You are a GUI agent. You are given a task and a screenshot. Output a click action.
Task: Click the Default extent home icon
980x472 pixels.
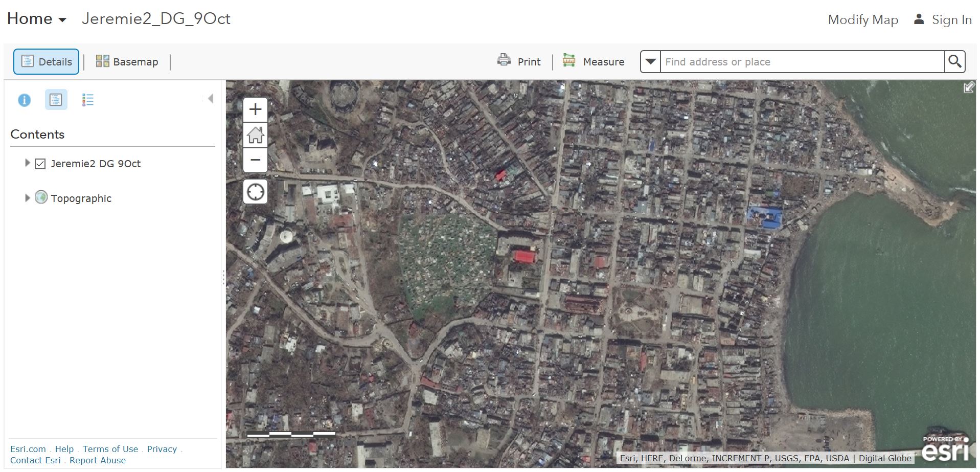[x=255, y=135]
